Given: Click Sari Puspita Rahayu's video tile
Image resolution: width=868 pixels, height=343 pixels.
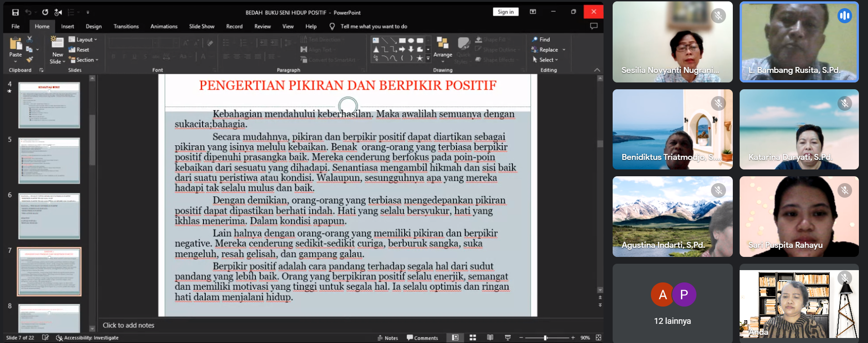Looking at the screenshot, I should pos(799,217).
